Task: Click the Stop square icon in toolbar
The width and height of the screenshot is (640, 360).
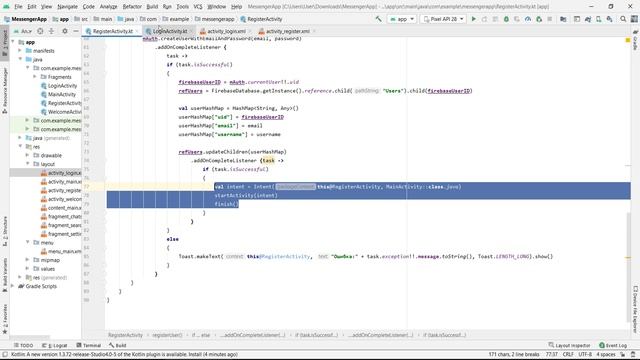Action: pos(550,19)
